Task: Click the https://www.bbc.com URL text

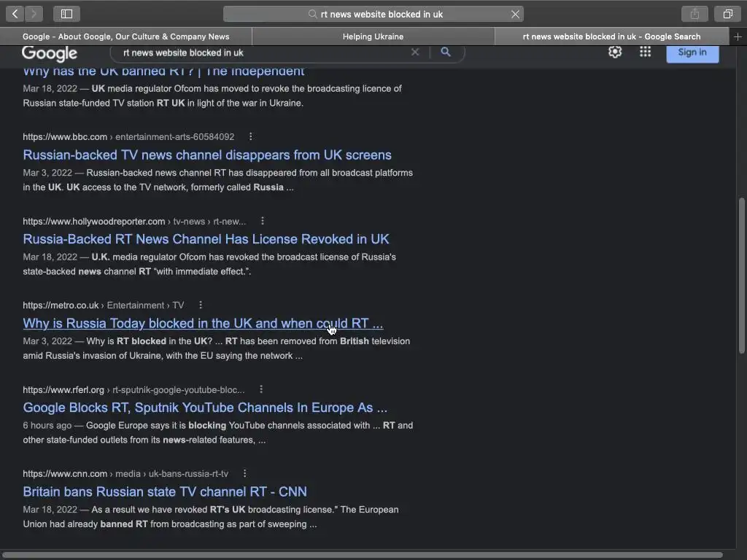Action: point(65,136)
